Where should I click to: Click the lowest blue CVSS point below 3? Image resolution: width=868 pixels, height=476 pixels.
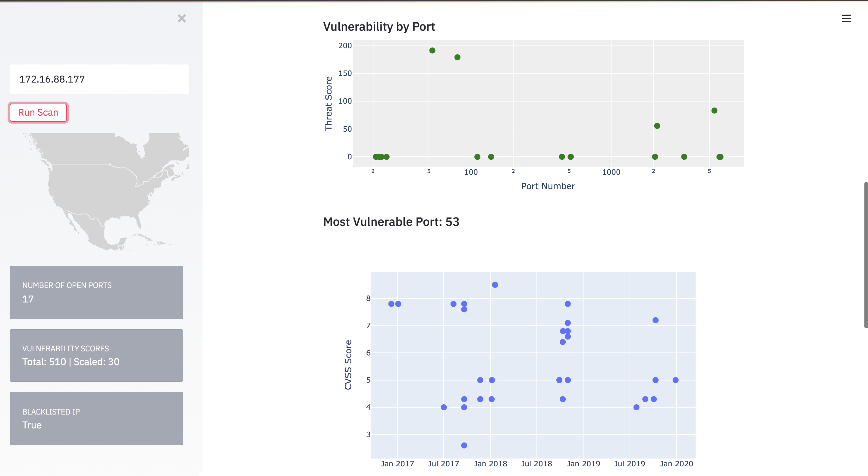click(x=464, y=445)
